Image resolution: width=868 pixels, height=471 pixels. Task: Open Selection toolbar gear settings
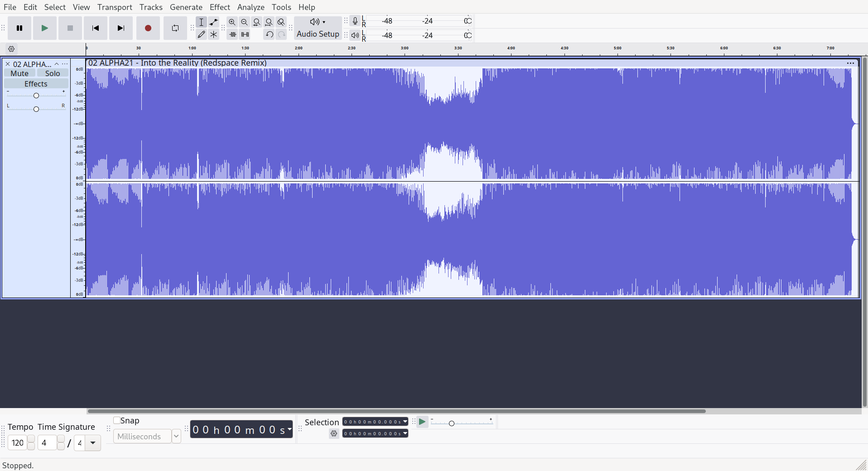coord(334,433)
